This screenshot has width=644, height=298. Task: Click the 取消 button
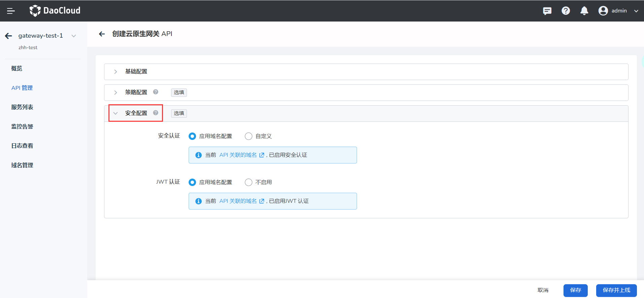[543, 290]
